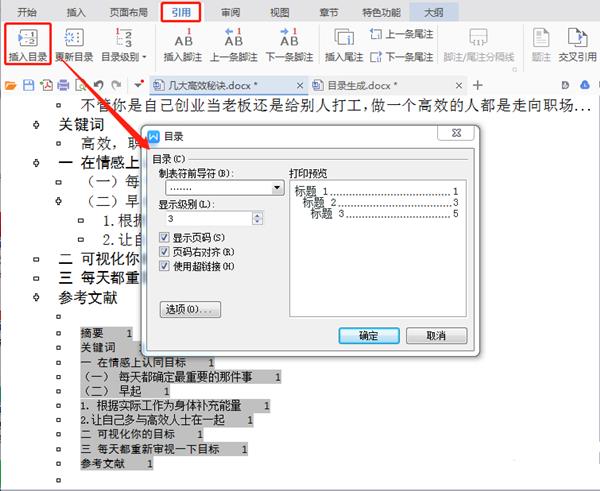Click the open folder icon in quick toolbar

(x=10, y=85)
